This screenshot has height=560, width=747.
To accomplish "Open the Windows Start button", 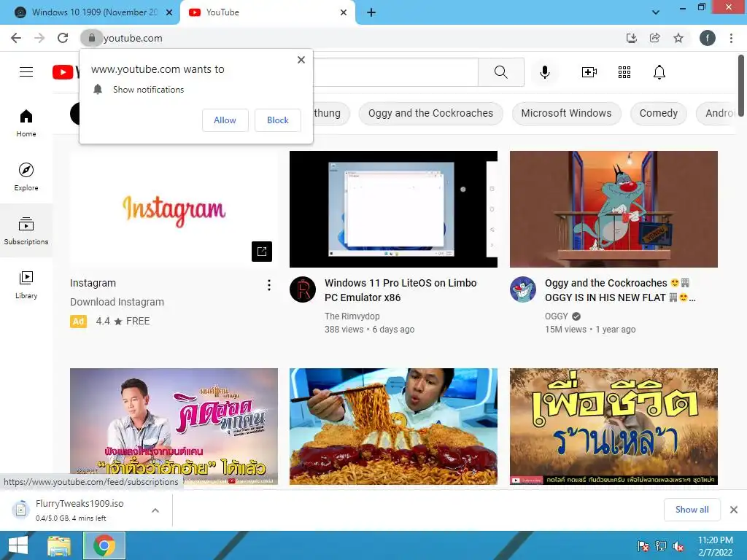I will [x=18, y=545].
